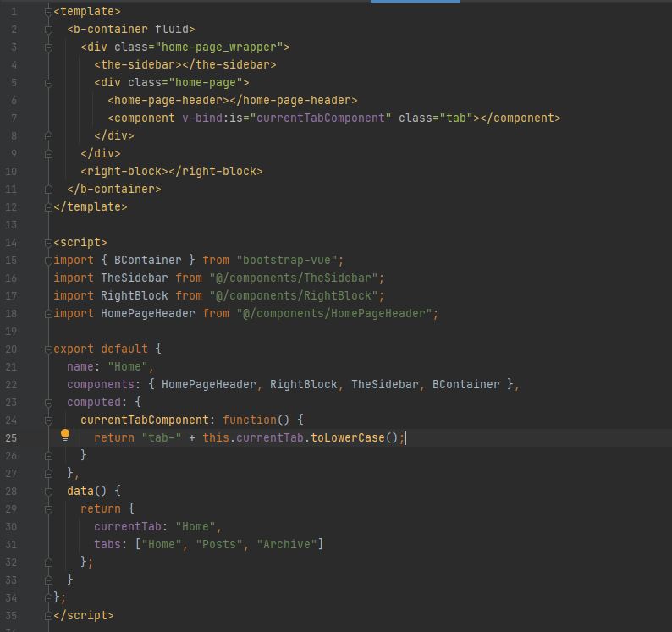Collapse the home-page div fold marker
Screen dimensions: 672x632
(48, 83)
